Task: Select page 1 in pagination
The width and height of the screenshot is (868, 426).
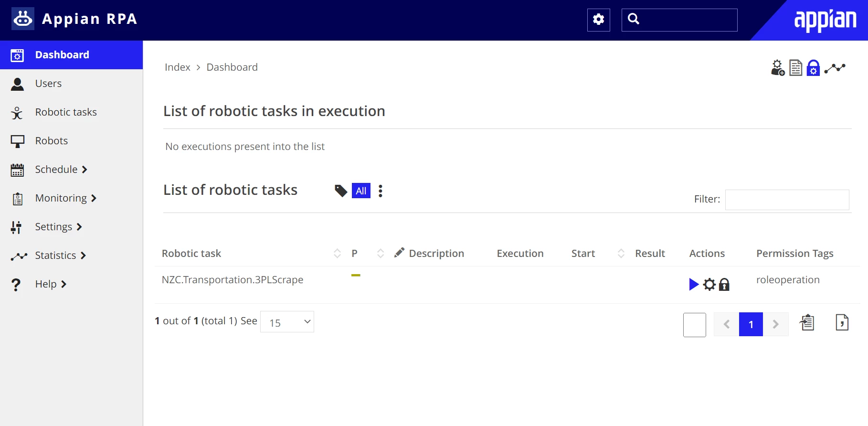Action: coord(751,325)
